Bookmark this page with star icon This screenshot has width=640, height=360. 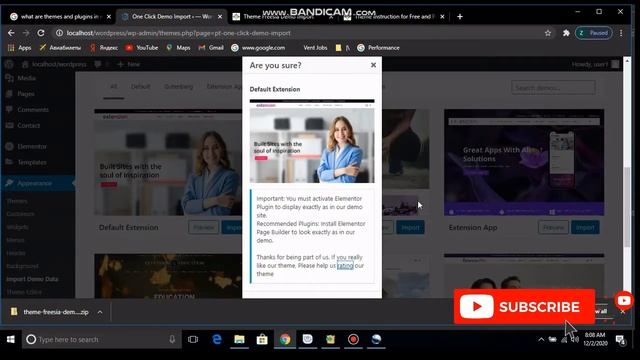(548, 33)
